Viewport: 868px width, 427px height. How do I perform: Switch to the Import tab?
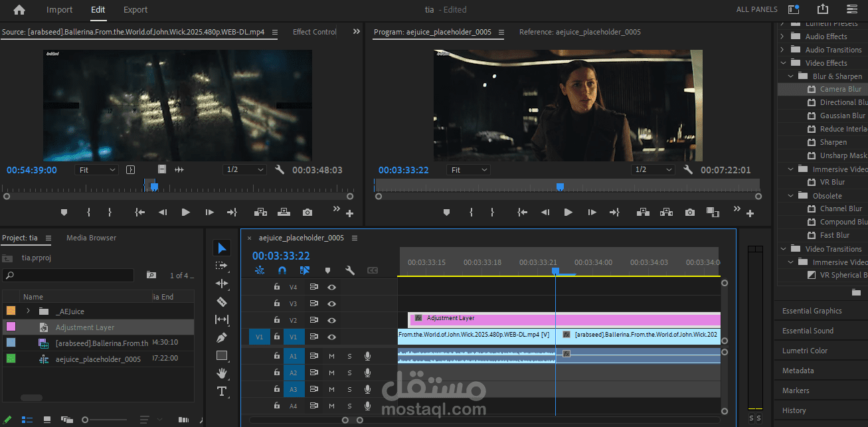point(60,10)
